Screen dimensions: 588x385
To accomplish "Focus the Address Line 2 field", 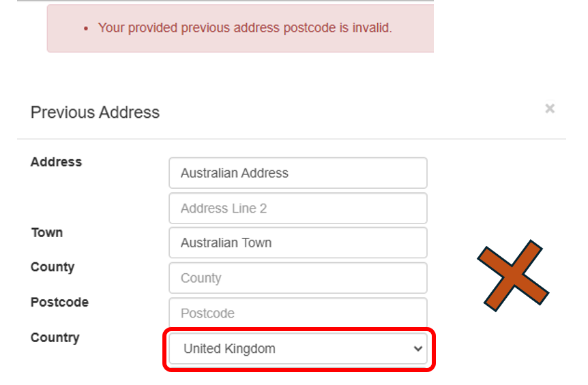I will [297, 209].
